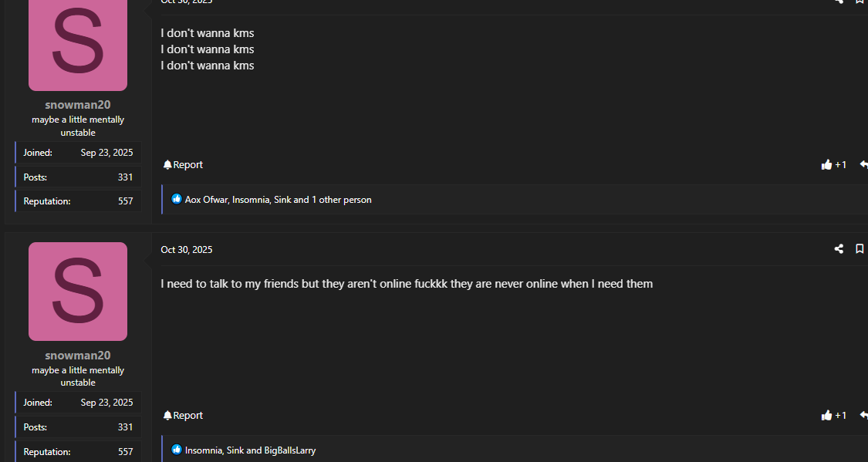Report the post about friends being offline
868x462 pixels.
coord(183,415)
